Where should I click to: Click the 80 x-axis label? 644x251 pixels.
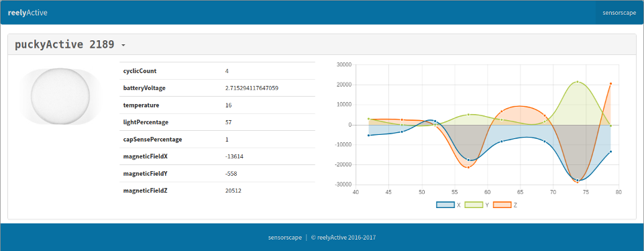[x=619, y=192]
